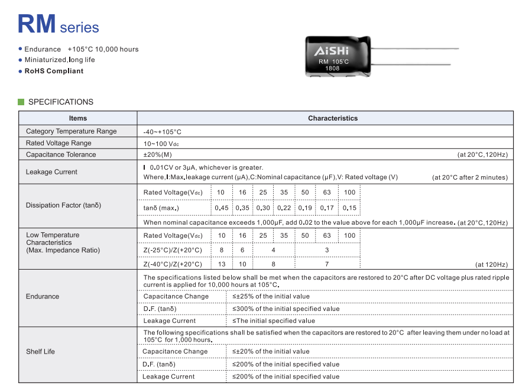Click the -40~+105°C temperature value
Viewport: 532px width, 392px height.
162,132
